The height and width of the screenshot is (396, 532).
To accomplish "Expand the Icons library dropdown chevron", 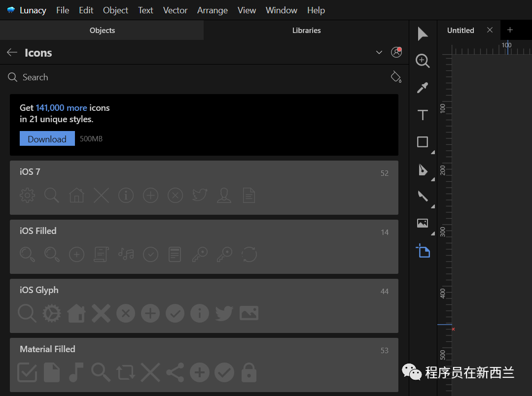I will tap(379, 52).
